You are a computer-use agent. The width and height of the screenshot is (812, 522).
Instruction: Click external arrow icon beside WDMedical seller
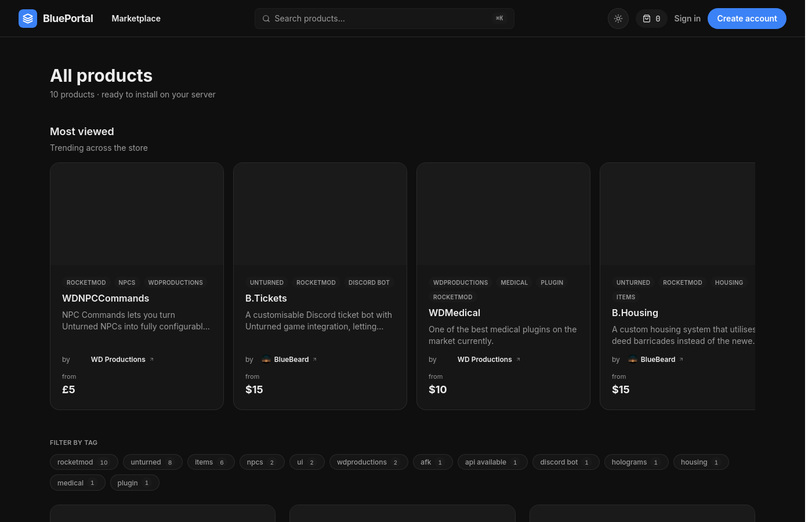[x=519, y=360]
